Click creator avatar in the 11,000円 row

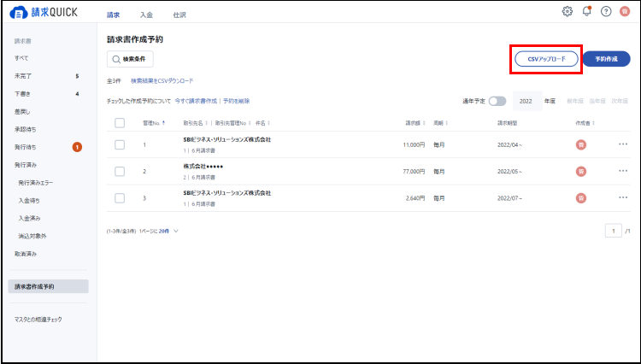[580, 144]
